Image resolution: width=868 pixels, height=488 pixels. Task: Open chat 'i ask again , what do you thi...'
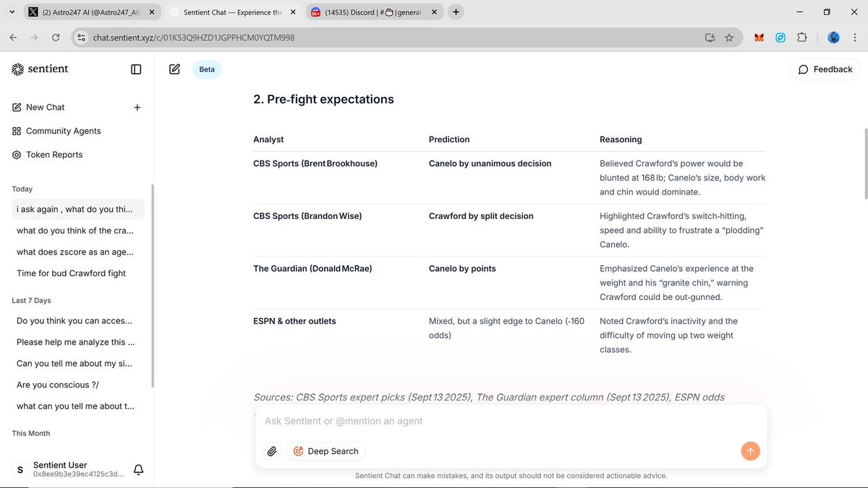click(x=78, y=209)
